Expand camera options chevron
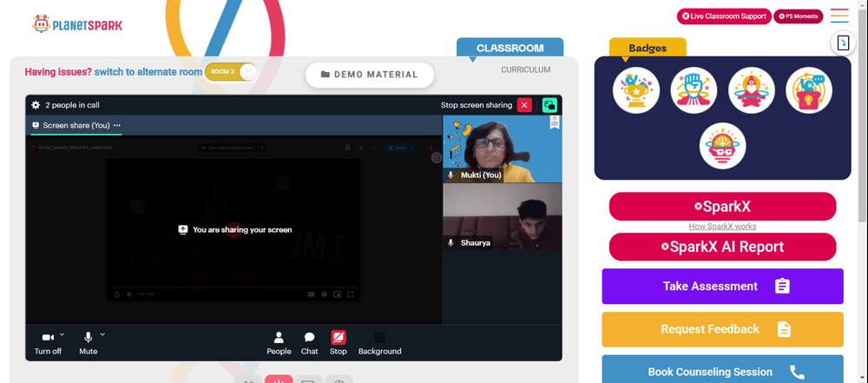Image resolution: width=868 pixels, height=383 pixels. tap(62, 334)
